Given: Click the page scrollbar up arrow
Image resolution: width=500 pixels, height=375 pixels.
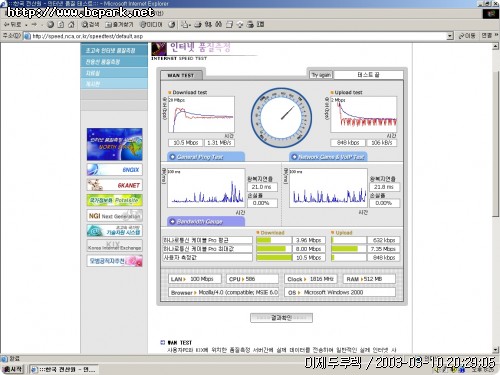Looking at the screenshot, I should (496, 47).
